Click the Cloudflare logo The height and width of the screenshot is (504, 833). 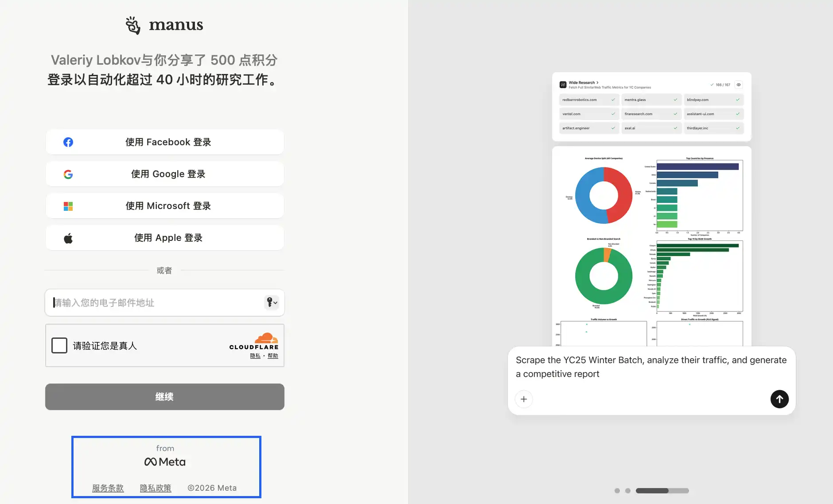pos(254,341)
